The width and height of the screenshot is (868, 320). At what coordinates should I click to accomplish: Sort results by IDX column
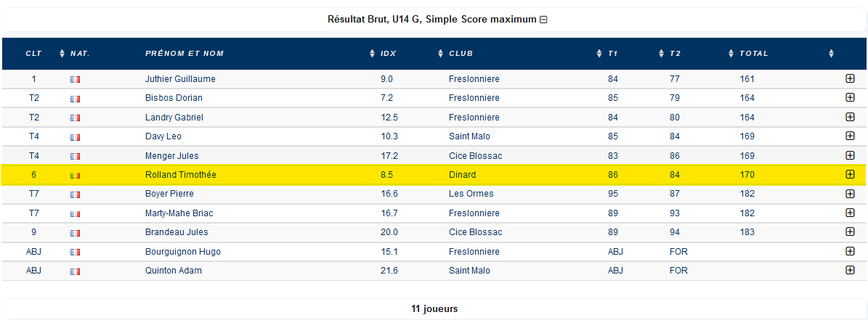389,54
